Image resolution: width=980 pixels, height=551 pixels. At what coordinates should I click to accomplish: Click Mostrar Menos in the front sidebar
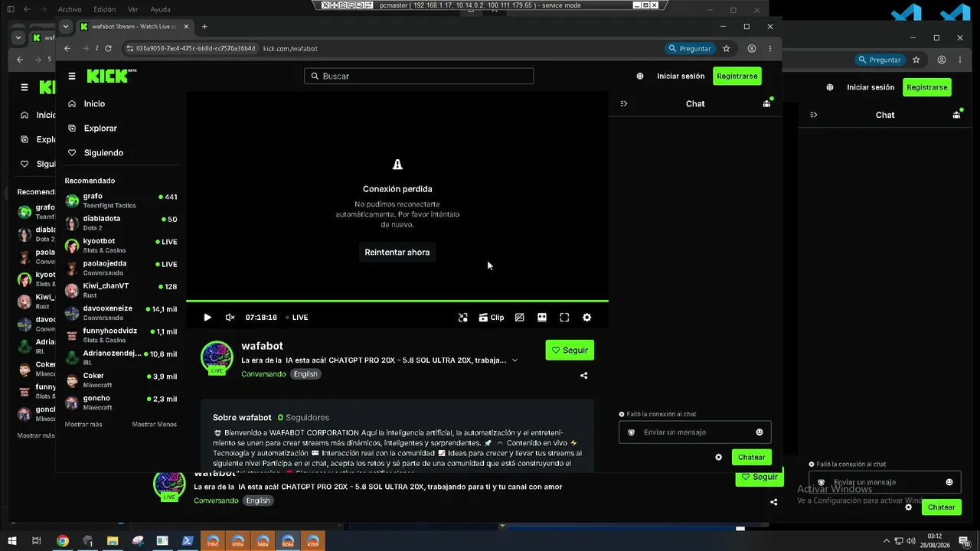pos(155,425)
